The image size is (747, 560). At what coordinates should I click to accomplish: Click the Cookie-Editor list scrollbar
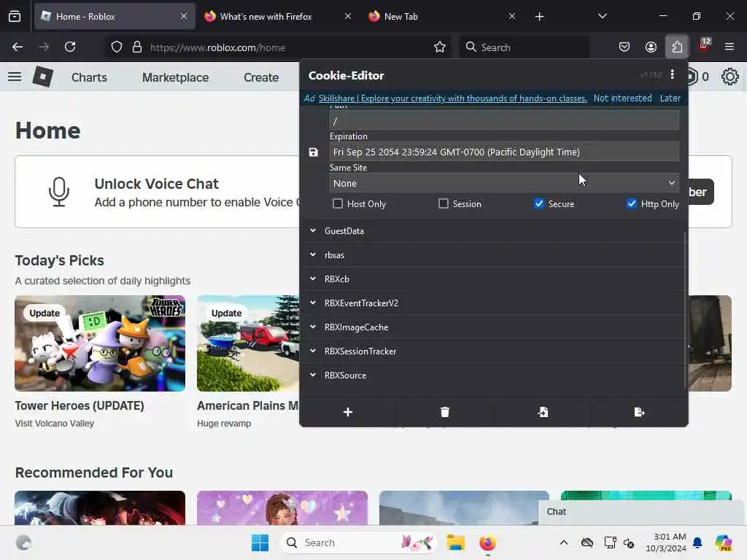(686, 309)
